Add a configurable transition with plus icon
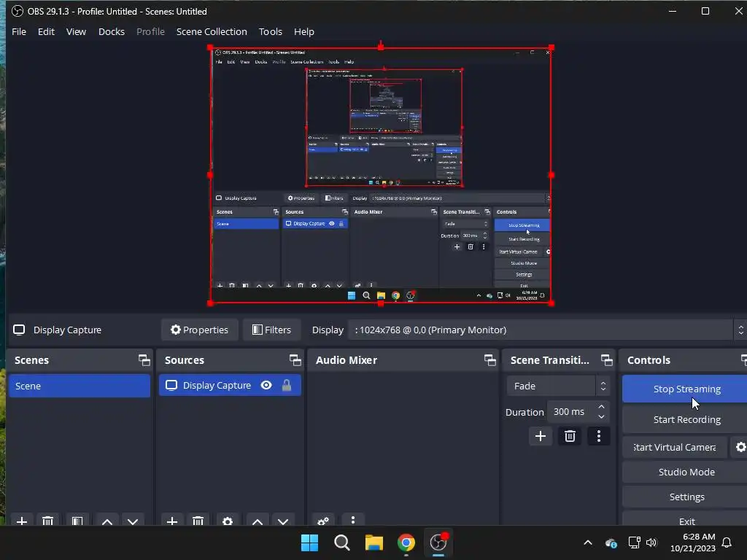 (541, 436)
